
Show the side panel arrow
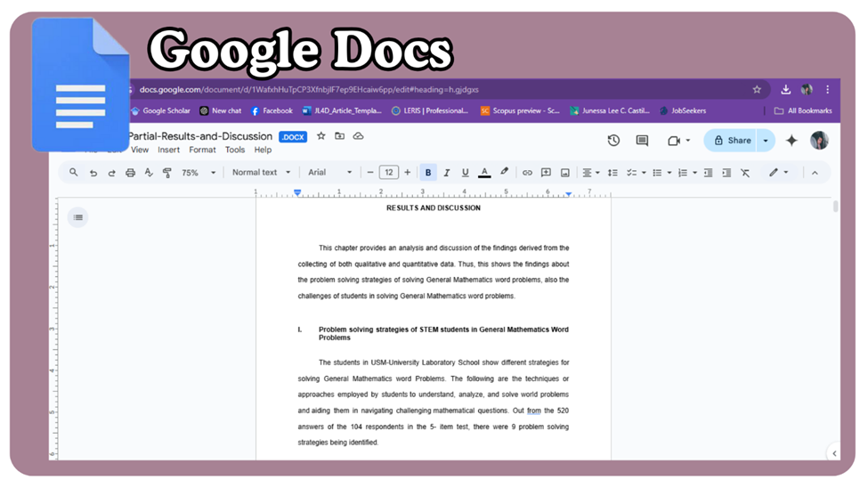(834, 453)
